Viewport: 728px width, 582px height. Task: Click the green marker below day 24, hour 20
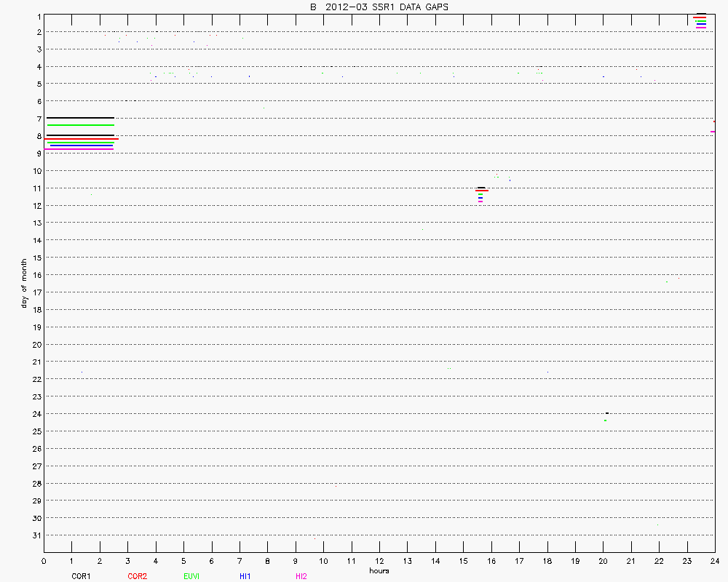pos(605,420)
